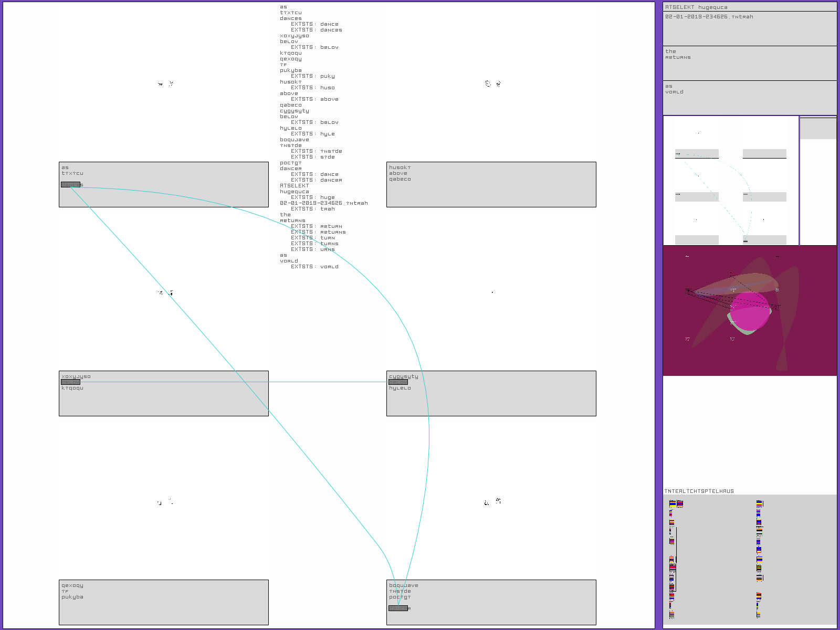840x630 pixels.
Task: Click the word "pukyba" in the bottom-left box
Action: (72, 597)
